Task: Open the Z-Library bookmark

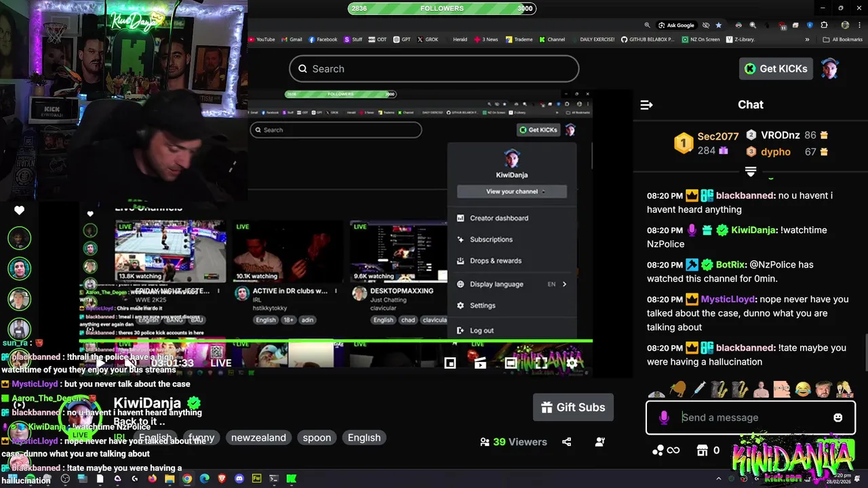Action: (741, 39)
